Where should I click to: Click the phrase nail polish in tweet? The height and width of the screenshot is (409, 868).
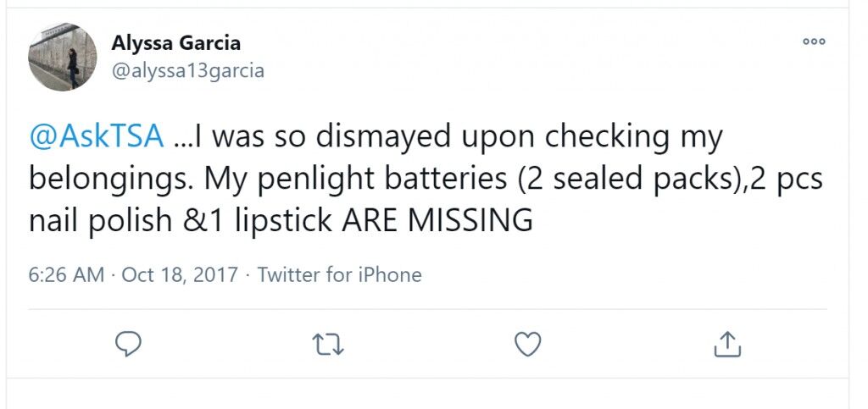(101, 222)
